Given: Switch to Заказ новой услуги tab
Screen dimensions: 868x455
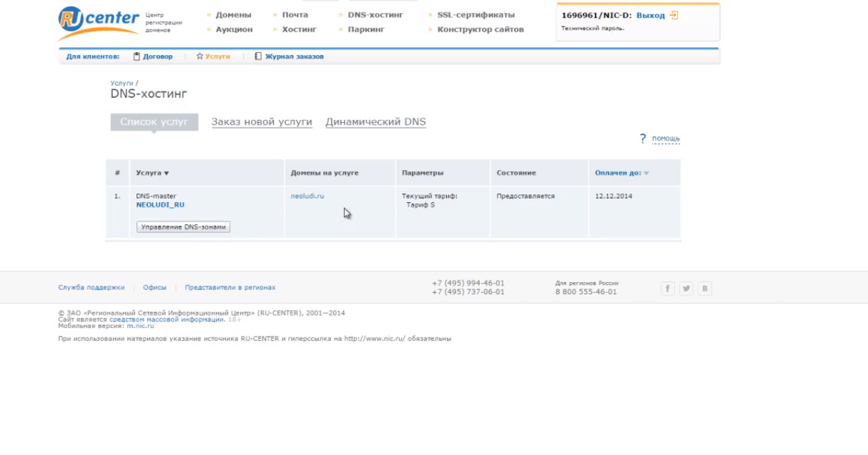Looking at the screenshot, I should tap(262, 122).
